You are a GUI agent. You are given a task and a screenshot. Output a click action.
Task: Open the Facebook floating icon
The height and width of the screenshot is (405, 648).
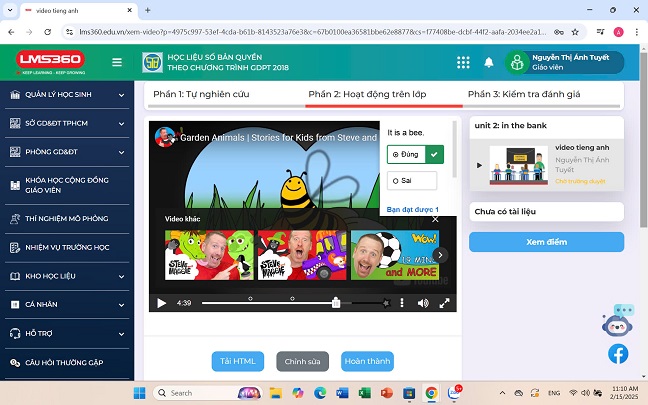(x=618, y=354)
